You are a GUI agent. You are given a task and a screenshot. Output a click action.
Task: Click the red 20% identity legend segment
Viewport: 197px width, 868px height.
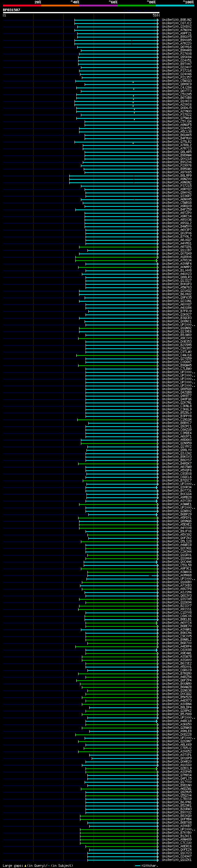pyautogui.click(x=22, y=6)
